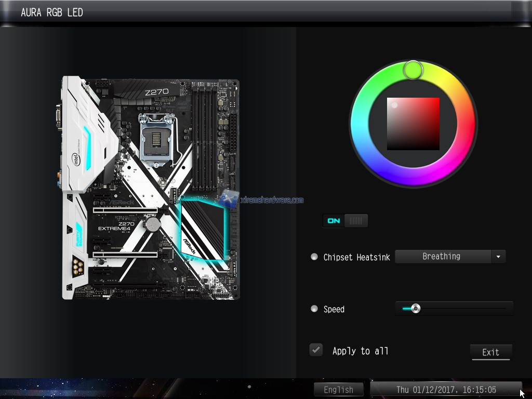The width and height of the screenshot is (532, 399).
Task: Uncheck the Apply to all checkbox
Action: [x=316, y=350]
